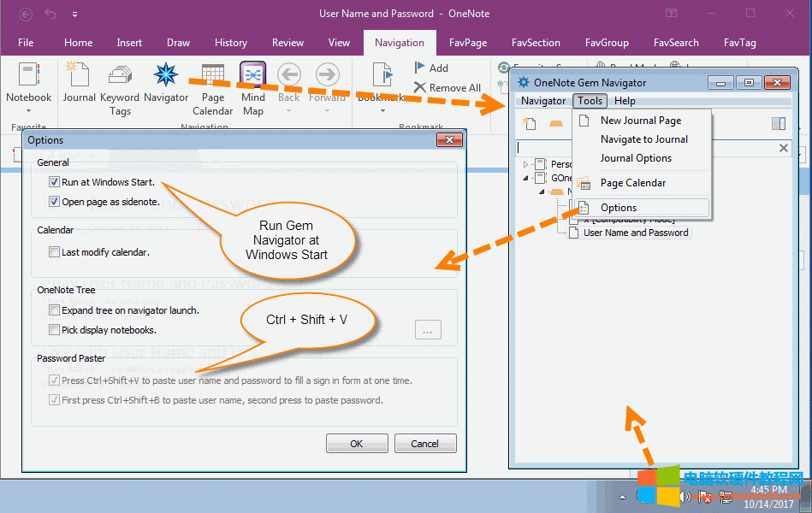The width and height of the screenshot is (812, 513).
Task: Expand the Notebook dropdown in ribbon
Action: (29, 110)
